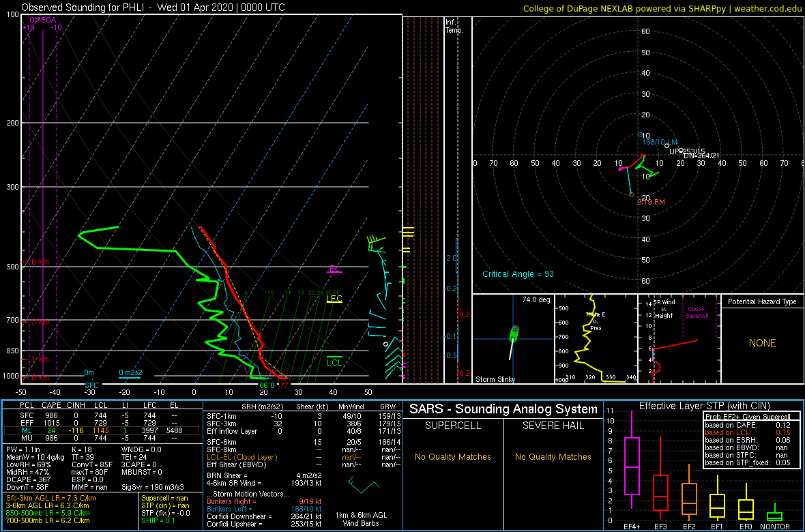805x532 pixels.
Task: Click the EF1 axis label
Action: 718,527
